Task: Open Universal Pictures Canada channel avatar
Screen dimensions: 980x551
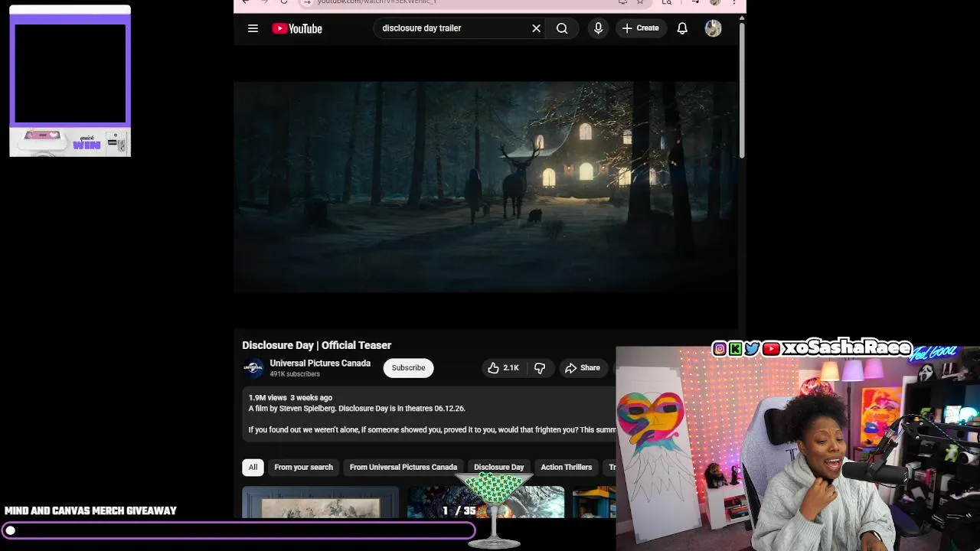Action: pos(253,368)
